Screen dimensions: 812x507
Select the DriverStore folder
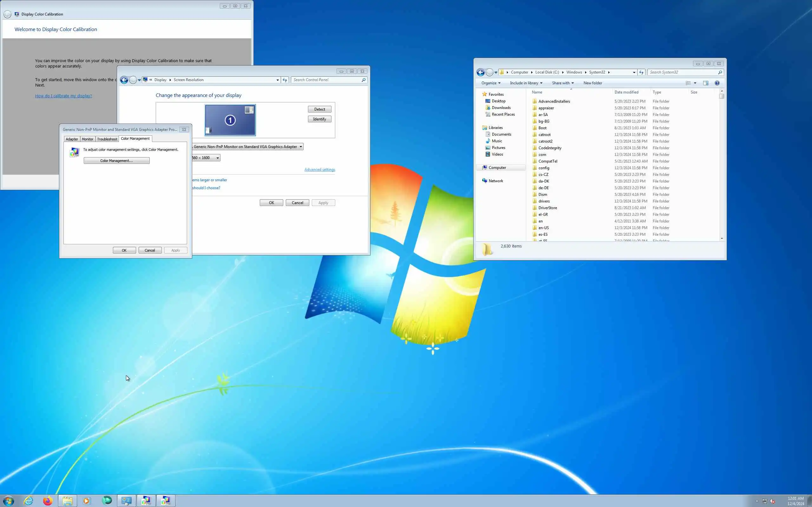pos(547,208)
